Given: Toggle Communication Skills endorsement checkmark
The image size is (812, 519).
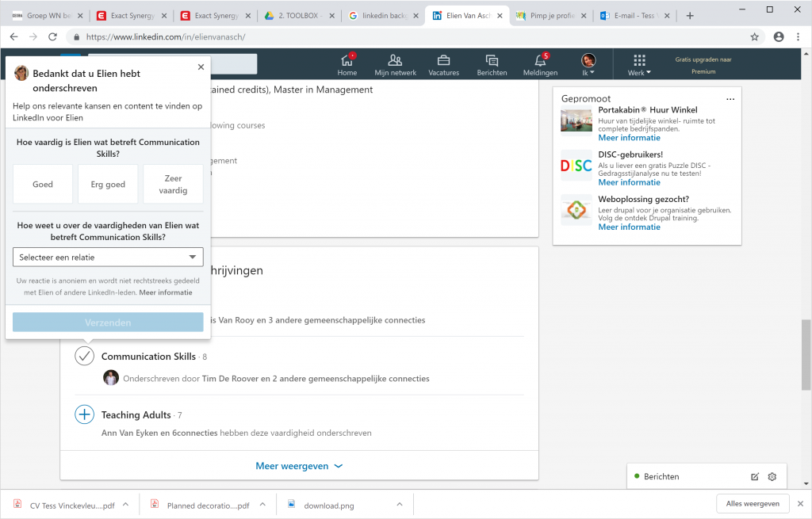Looking at the screenshot, I should pos(84,356).
